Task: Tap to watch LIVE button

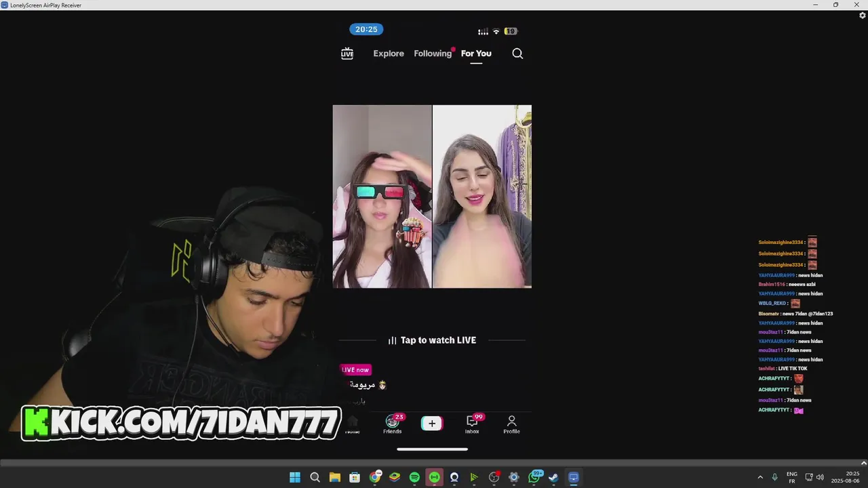Action: [432, 340]
